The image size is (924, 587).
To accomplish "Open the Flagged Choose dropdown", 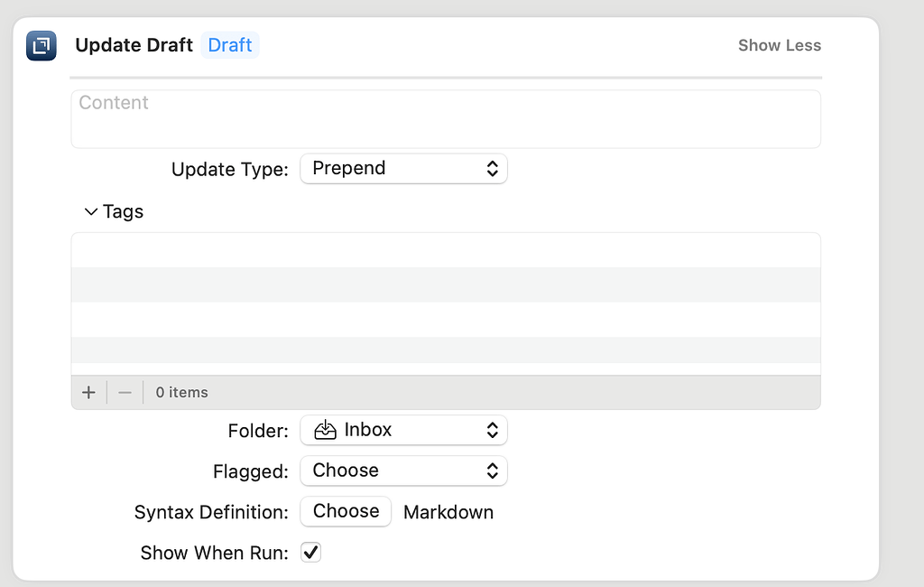I will click(403, 471).
